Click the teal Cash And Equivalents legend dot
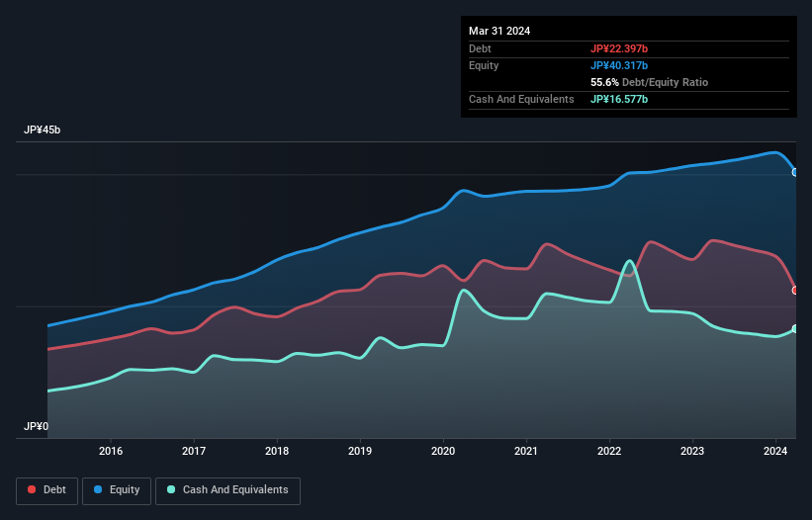Viewport: 812px width, 520px height. click(171, 489)
